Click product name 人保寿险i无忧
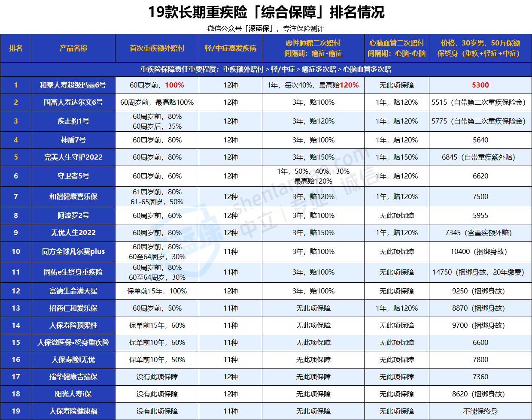 [73, 360]
